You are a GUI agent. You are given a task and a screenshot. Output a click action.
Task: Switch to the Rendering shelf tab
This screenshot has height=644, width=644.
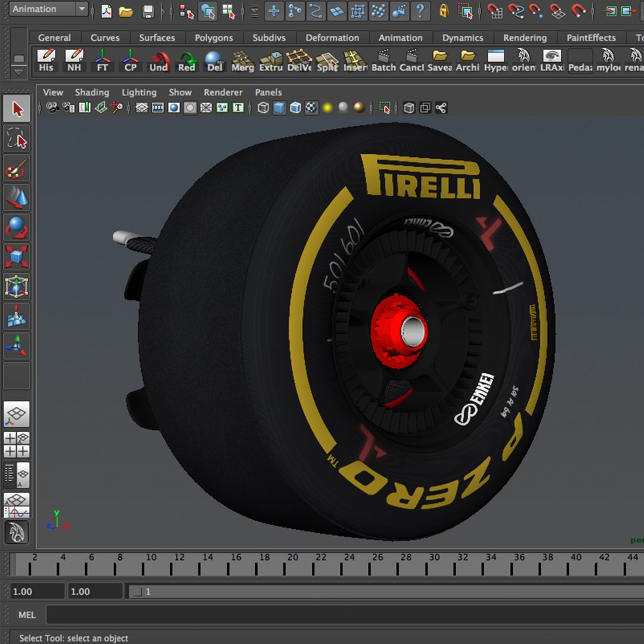[525, 38]
